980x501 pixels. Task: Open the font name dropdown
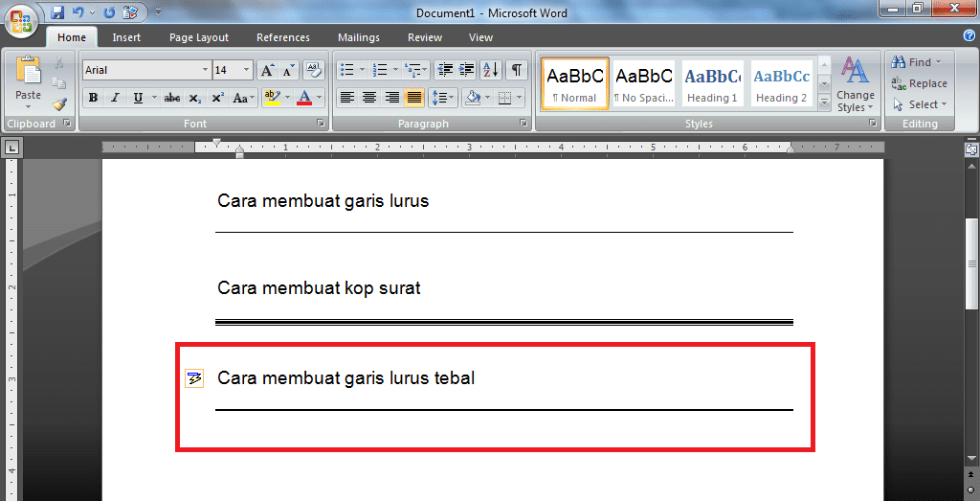click(x=205, y=70)
